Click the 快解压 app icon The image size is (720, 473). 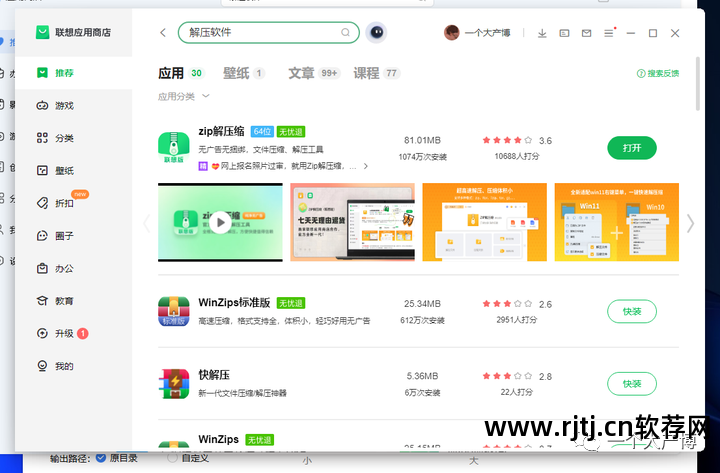(x=174, y=383)
